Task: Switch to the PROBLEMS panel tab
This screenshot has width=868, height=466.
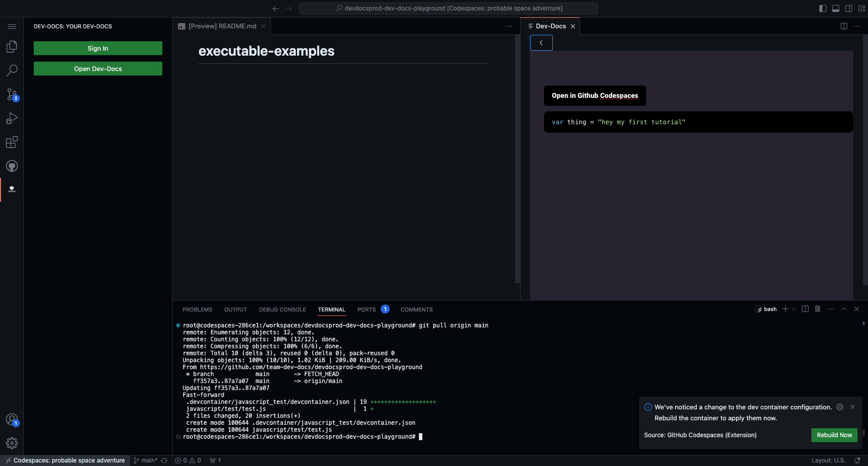Action: tap(197, 310)
